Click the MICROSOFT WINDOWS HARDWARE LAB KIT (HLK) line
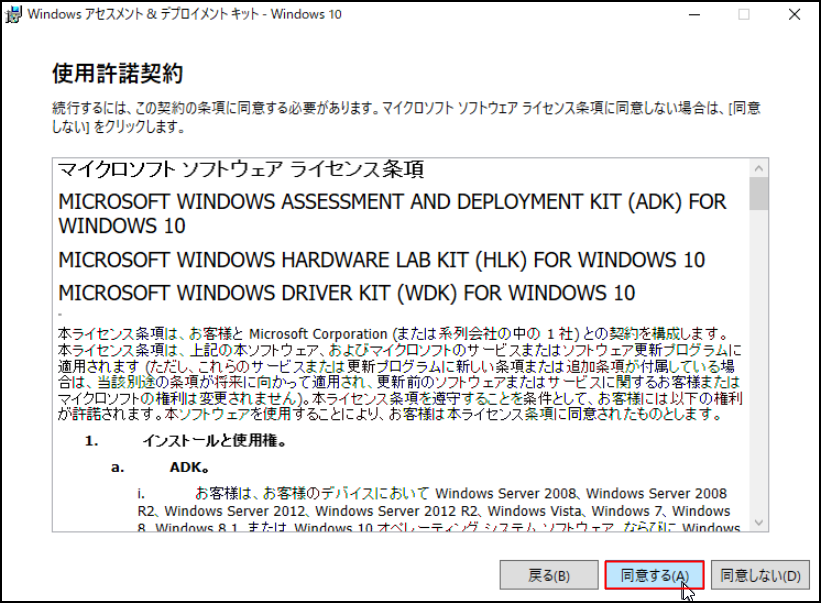This screenshot has width=821, height=603. click(x=382, y=260)
